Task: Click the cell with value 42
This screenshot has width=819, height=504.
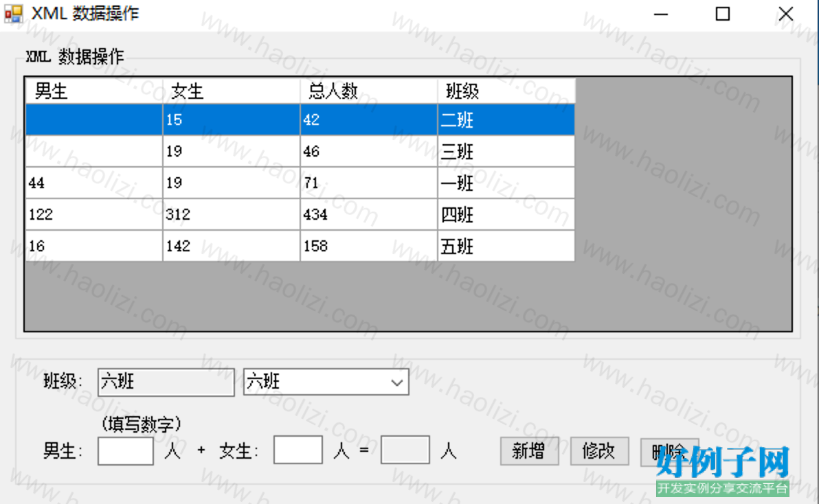Action: [369, 120]
